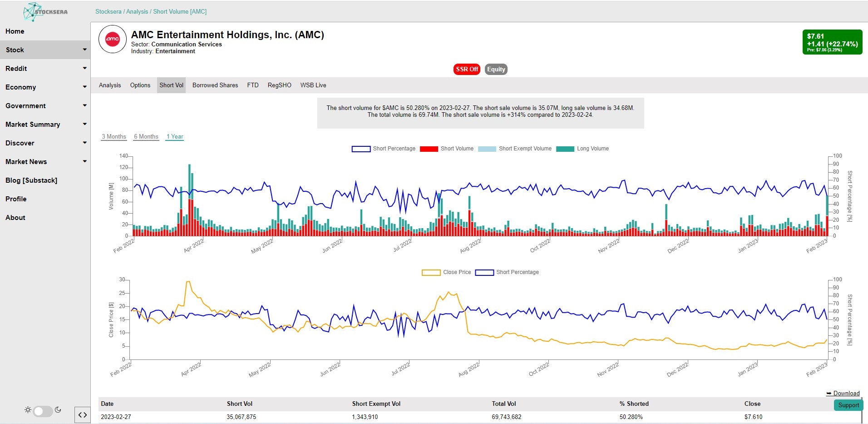This screenshot has height=424, width=868.
Task: Switch to the FTD tab
Action: tap(253, 85)
